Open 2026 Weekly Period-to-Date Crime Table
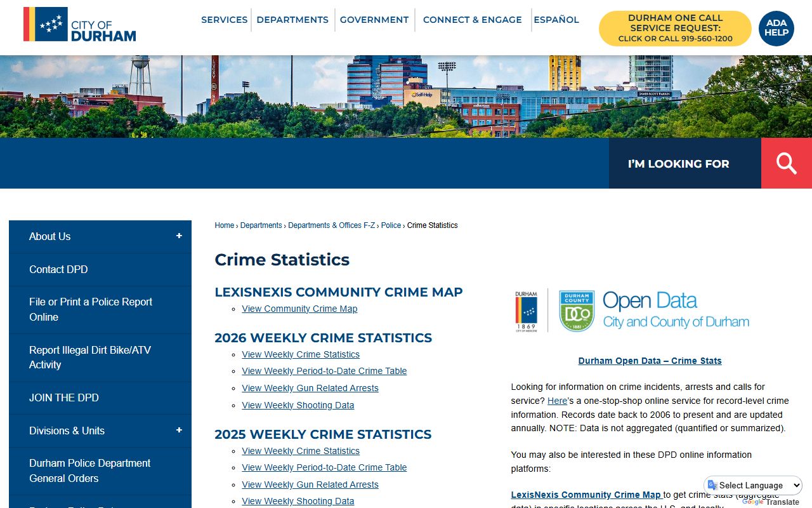The width and height of the screenshot is (812, 508). pyautogui.click(x=324, y=371)
